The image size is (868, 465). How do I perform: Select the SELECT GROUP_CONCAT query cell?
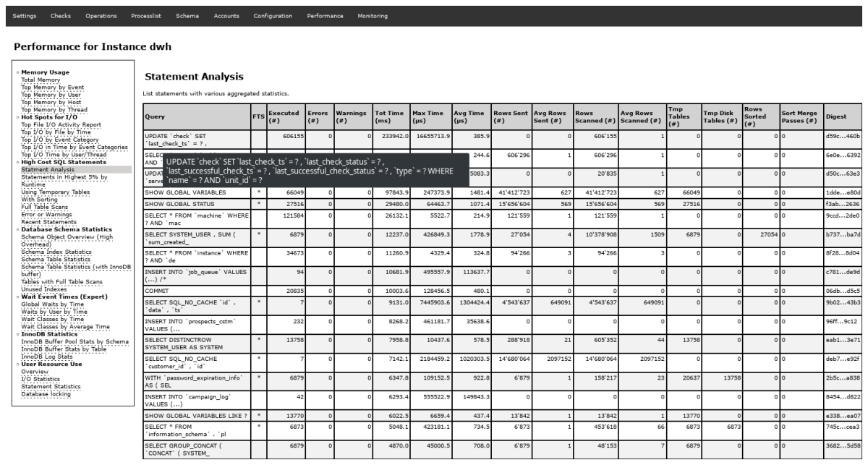(x=197, y=450)
